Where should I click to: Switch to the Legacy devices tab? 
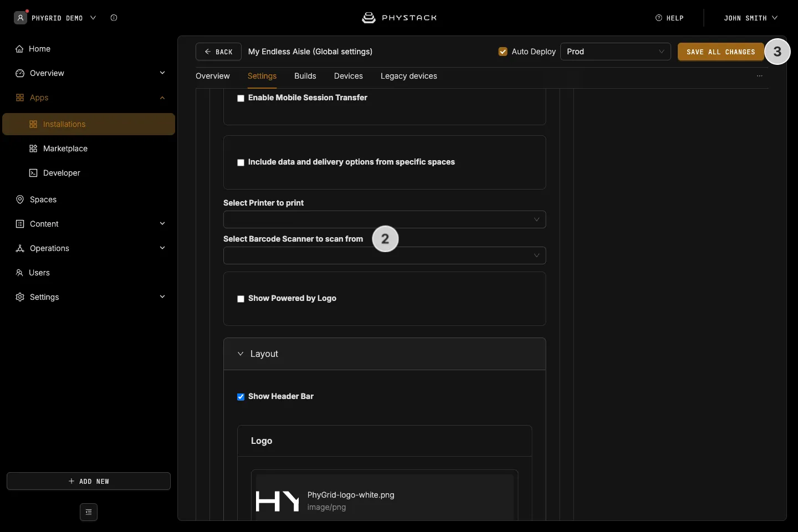pos(409,76)
